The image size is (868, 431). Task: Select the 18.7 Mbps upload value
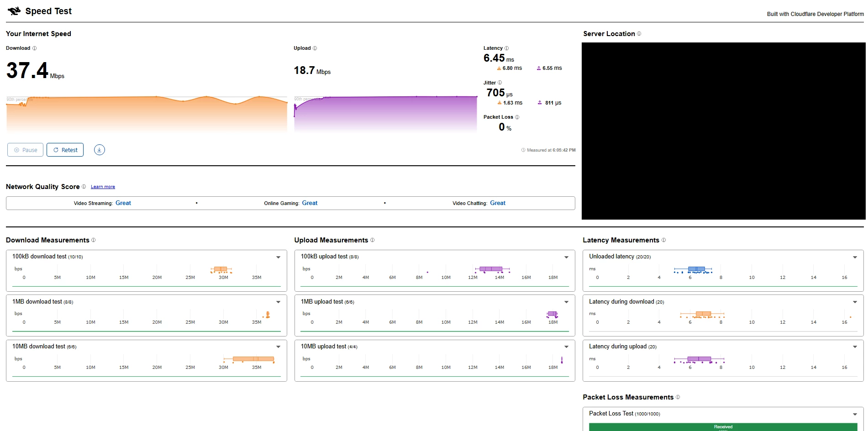point(312,71)
